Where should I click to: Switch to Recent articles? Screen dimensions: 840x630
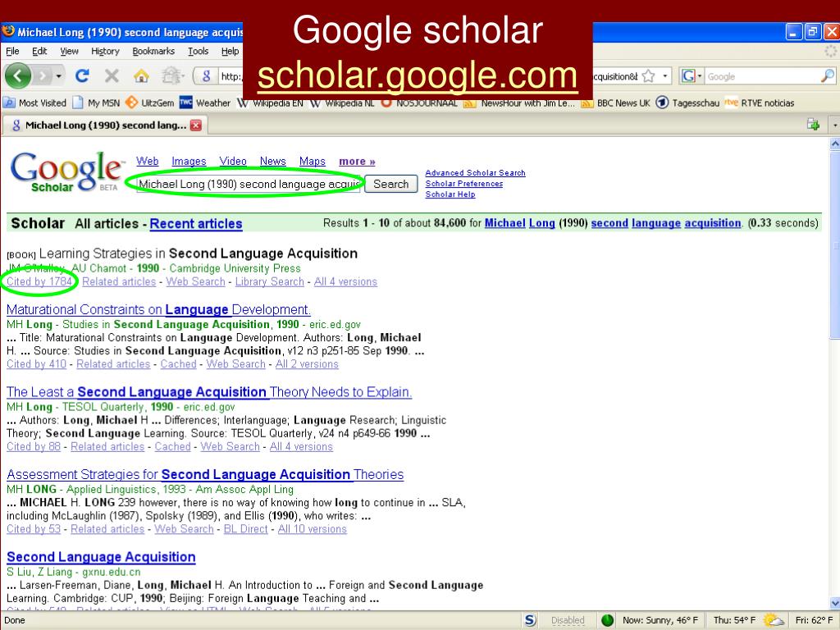(196, 224)
